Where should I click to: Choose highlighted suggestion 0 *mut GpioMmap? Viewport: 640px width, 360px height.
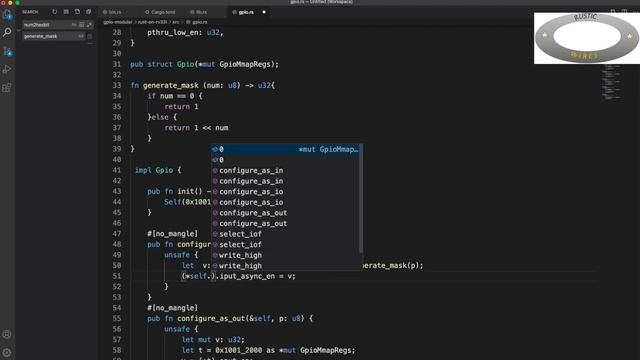click(x=286, y=149)
